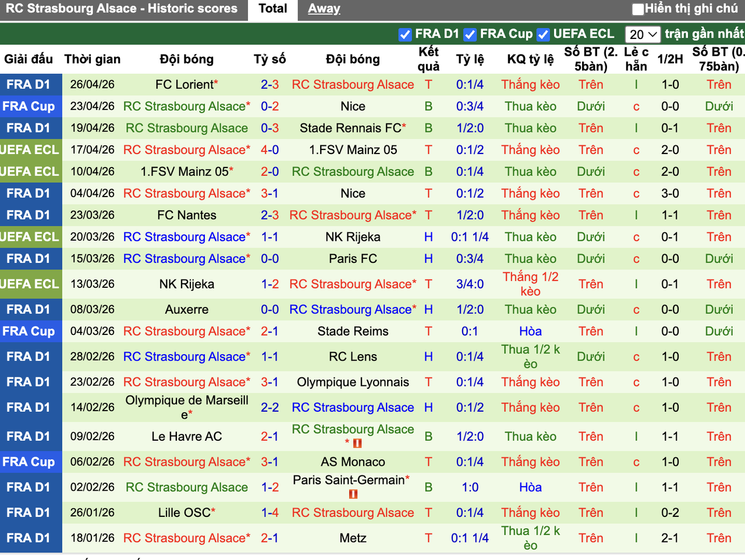Image resolution: width=745 pixels, height=560 pixels.
Task: Click Hòa result in Paris Saint-Germain row
Action: [531, 487]
